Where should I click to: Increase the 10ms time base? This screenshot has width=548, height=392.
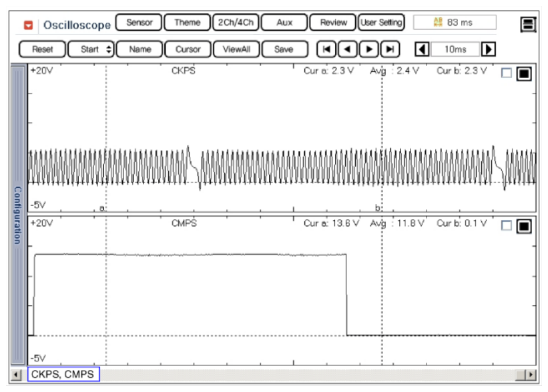(x=489, y=49)
